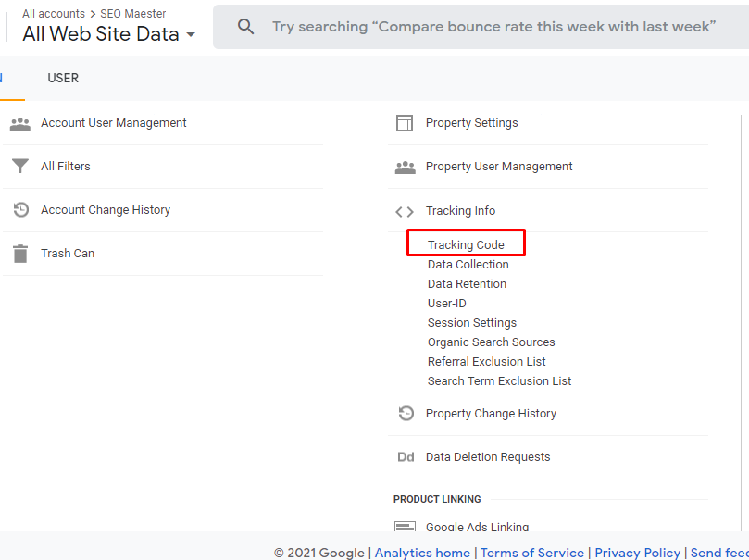Open the Trash Can
Screen dimensions: 749x560
pyautogui.click(x=68, y=253)
